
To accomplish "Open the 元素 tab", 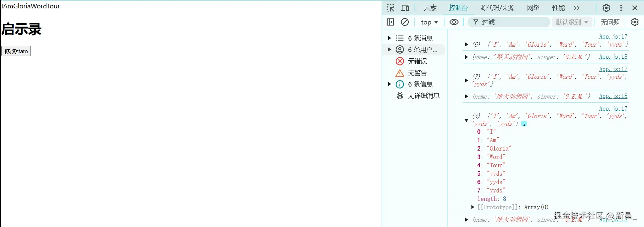I will point(430,8).
